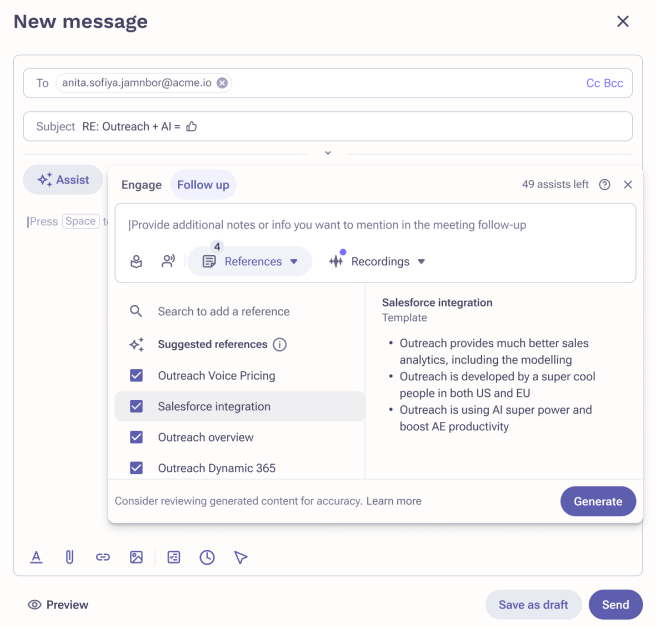Schedule send with clock icon
Image resolution: width=656 pixels, height=626 pixels.
(x=207, y=557)
